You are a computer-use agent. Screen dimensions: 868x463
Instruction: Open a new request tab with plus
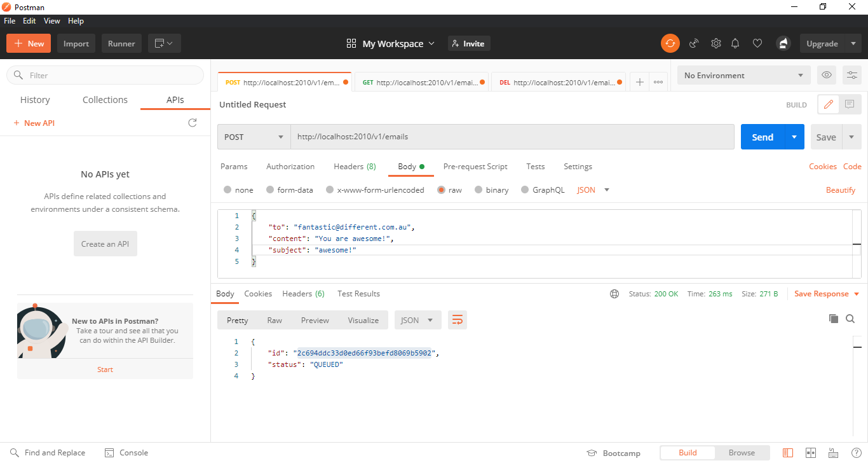pos(640,82)
